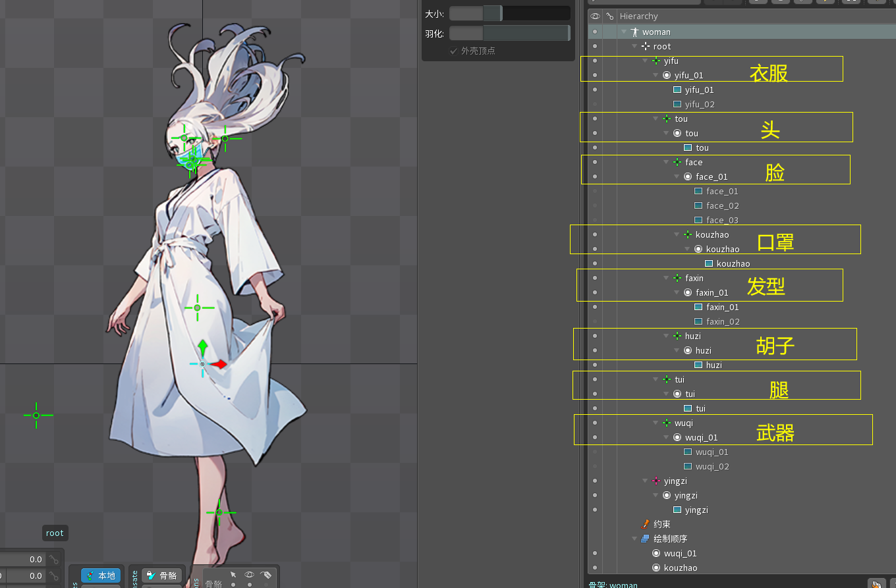Click the 绘制顺序 draw order icon
Screen dimensions: 896x588
646,539
